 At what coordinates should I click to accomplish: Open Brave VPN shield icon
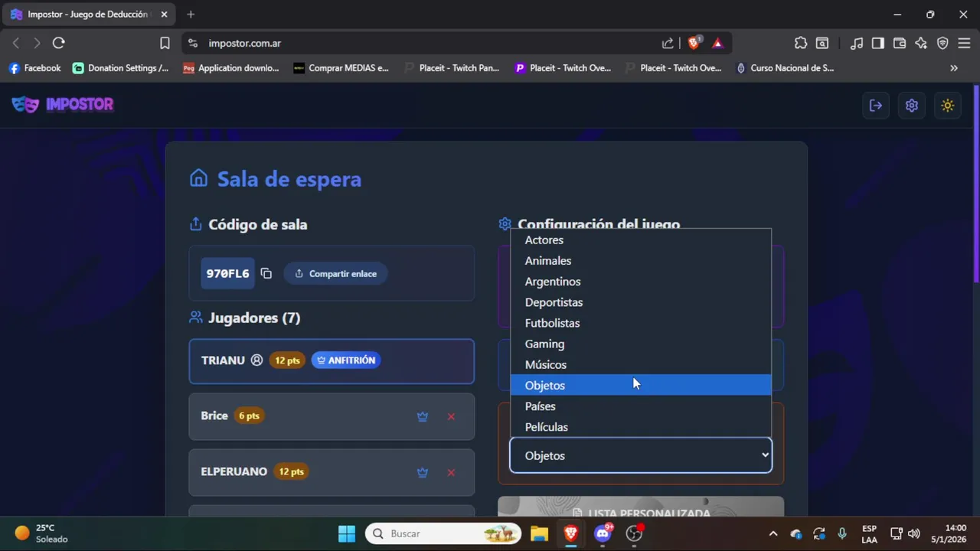click(942, 43)
